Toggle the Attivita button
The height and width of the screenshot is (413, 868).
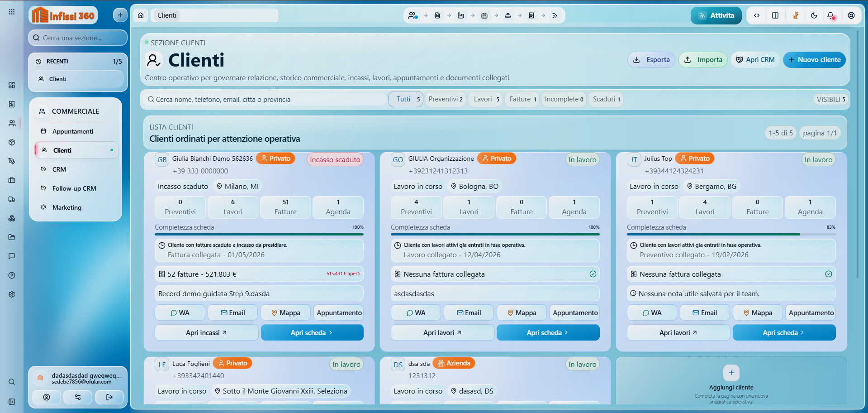(716, 15)
